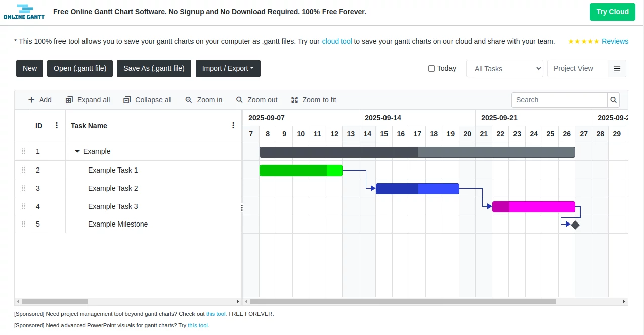
Task: Enable the Today checkbox
Action: (431, 68)
